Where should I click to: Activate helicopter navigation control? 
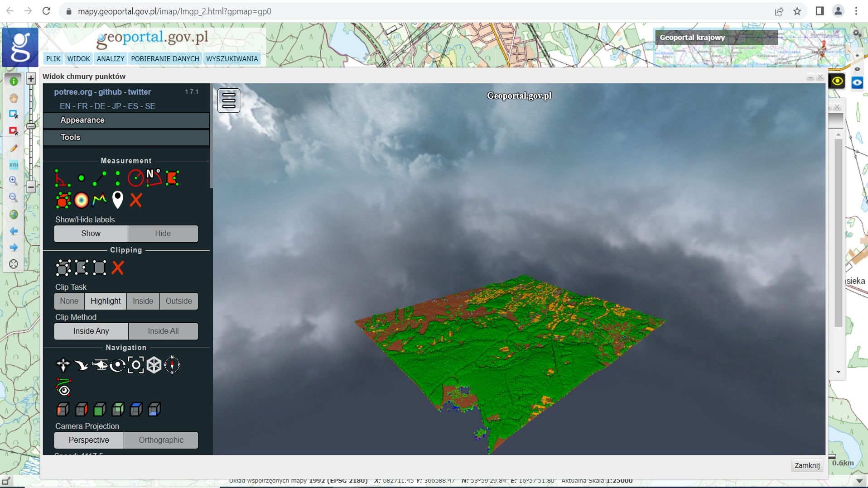pyautogui.click(x=99, y=365)
